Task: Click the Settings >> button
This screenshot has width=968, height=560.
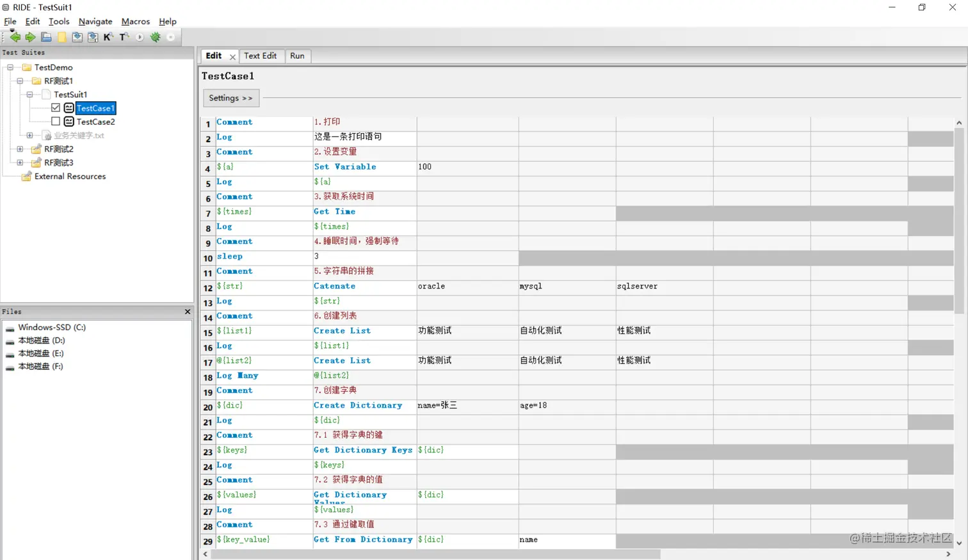Action: click(230, 98)
